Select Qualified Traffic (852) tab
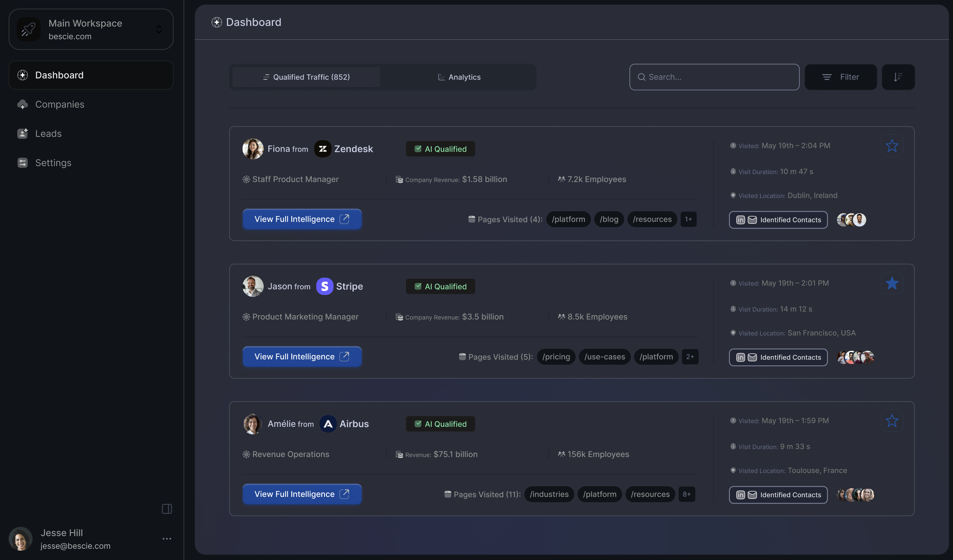 tap(306, 77)
